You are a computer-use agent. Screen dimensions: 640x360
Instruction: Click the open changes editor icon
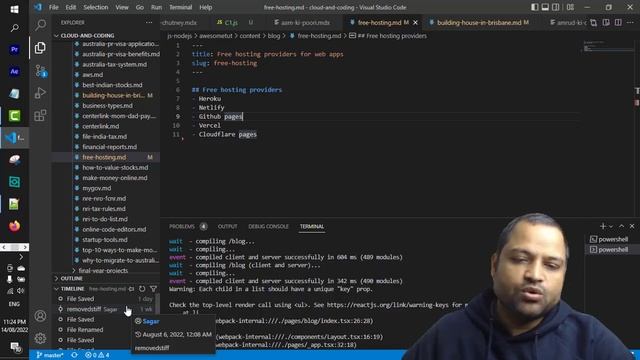click(593, 22)
